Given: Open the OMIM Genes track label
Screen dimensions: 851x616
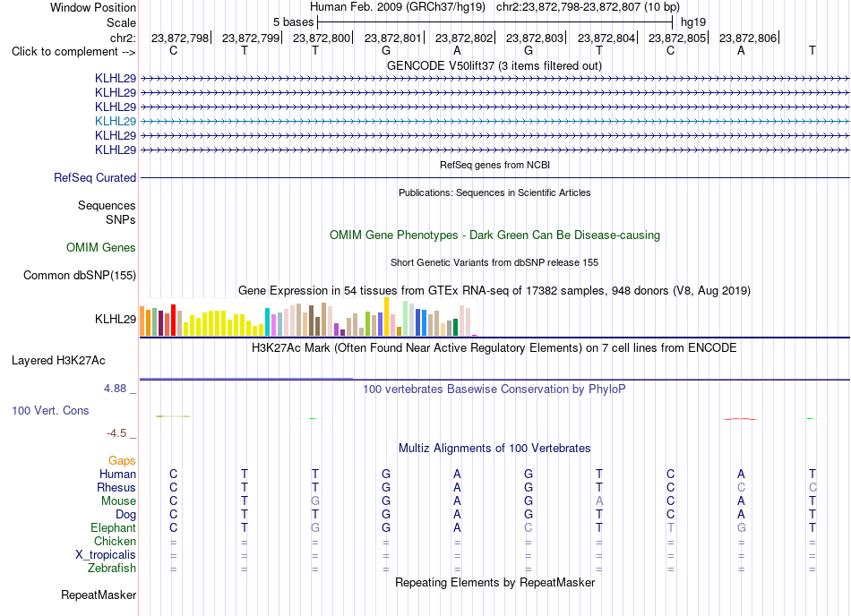Looking at the screenshot, I should point(101,247).
